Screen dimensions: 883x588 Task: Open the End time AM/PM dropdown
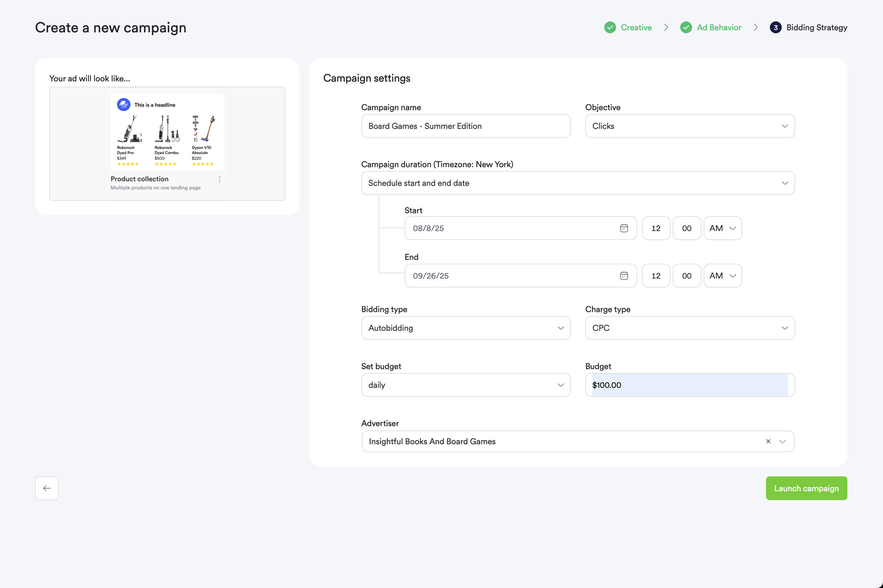click(723, 276)
